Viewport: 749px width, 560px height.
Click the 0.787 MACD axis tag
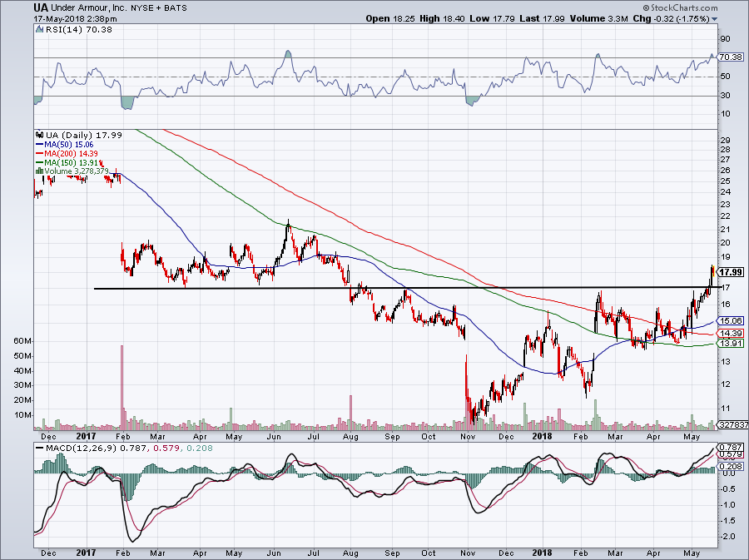click(x=731, y=448)
